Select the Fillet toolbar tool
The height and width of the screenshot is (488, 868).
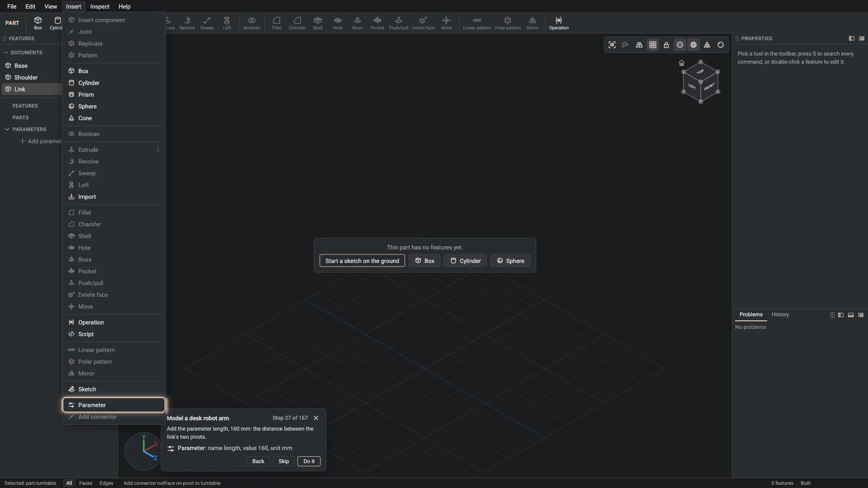click(277, 23)
